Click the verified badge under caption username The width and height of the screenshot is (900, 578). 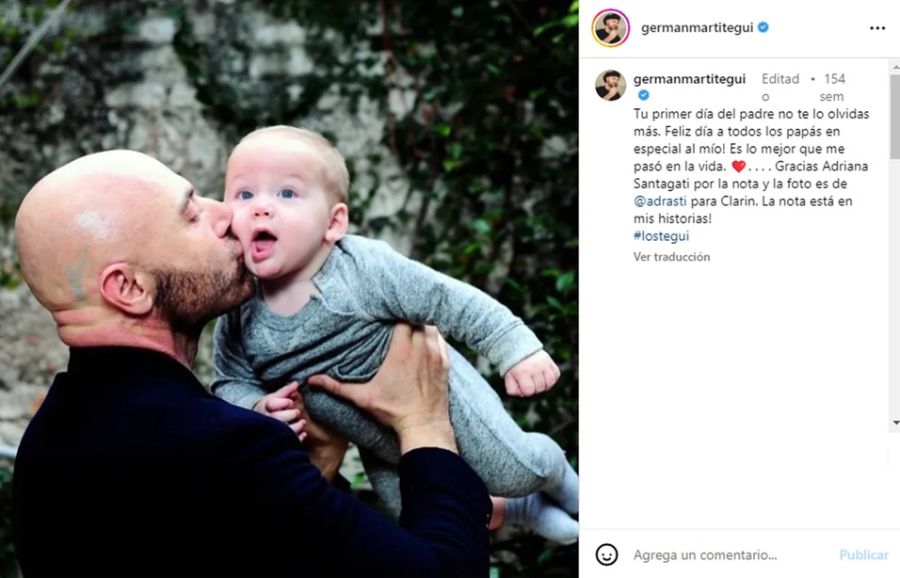click(643, 95)
